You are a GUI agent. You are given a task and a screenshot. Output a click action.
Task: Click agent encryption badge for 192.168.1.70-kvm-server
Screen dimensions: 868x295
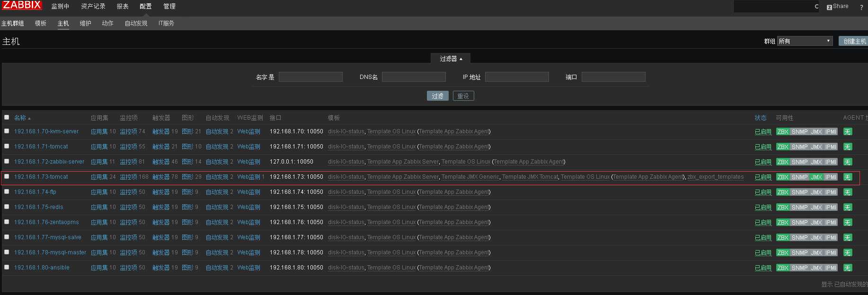848,132
